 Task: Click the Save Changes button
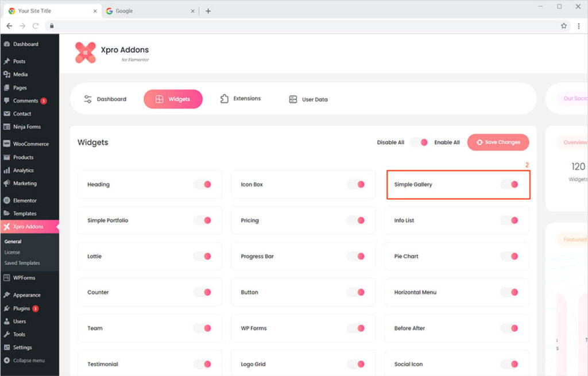[x=498, y=142]
